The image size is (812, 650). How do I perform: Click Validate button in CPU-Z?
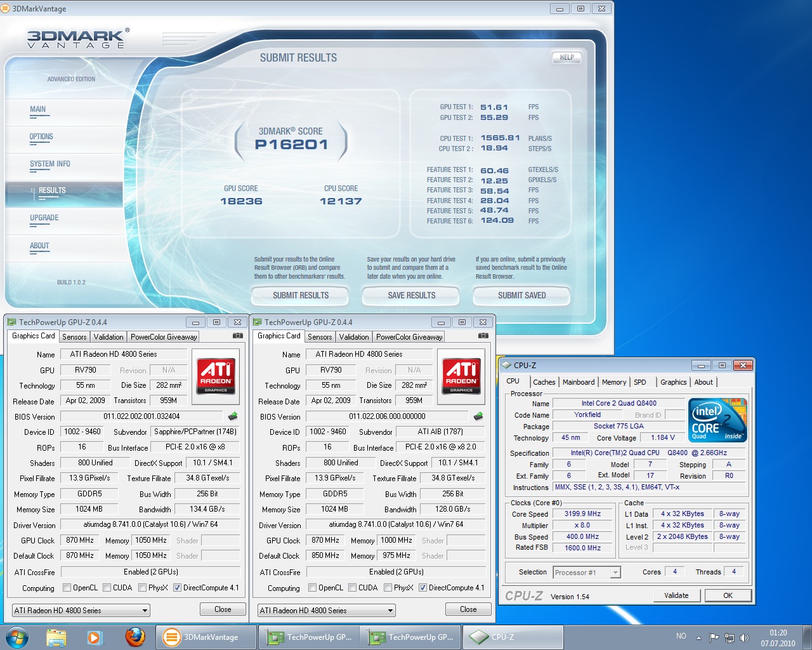676,595
